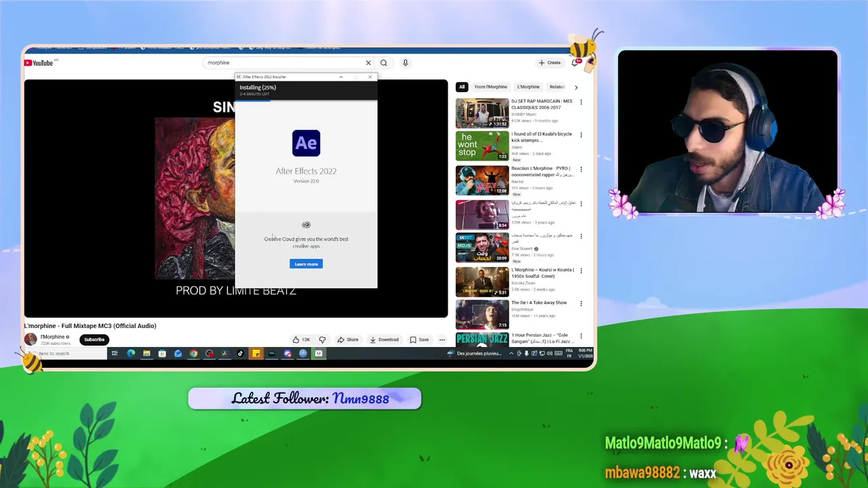The image size is (868, 488).
Task: Open the DJ SET RAP MAROCAIN video thumbnail
Action: tap(482, 113)
